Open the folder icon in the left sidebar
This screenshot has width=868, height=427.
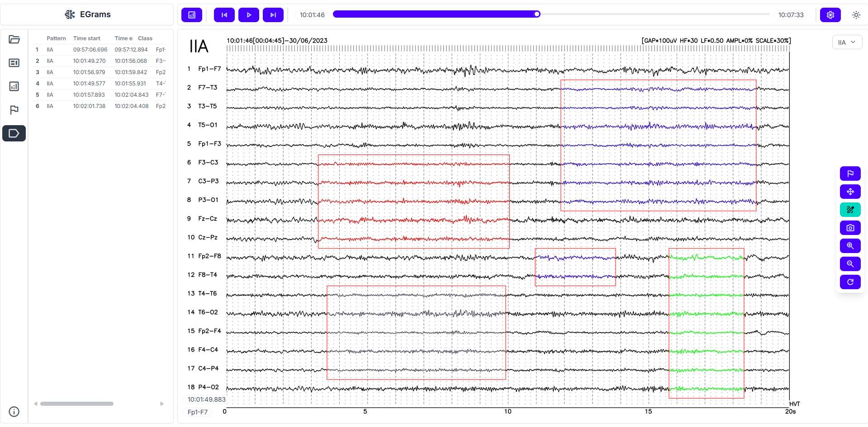[14, 39]
